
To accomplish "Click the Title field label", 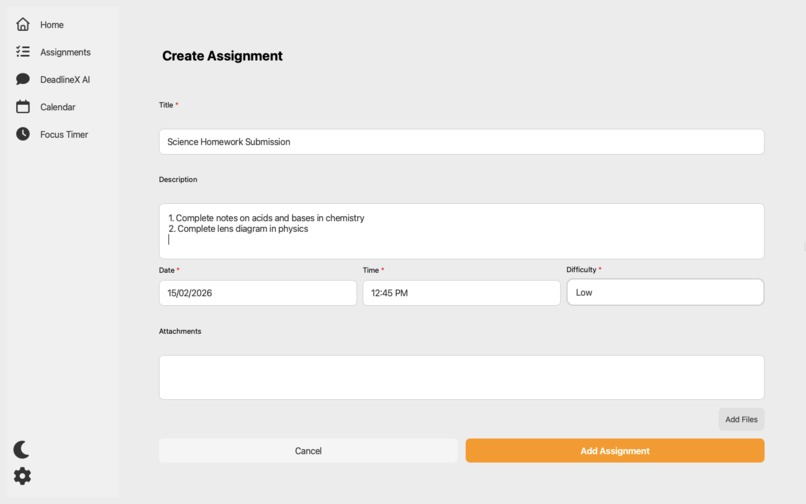I will 166,105.
